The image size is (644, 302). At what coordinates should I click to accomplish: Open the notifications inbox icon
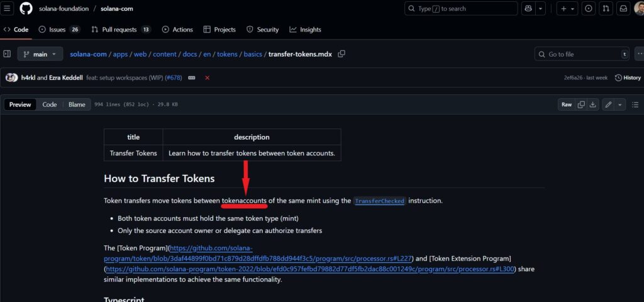pyautogui.click(x=623, y=9)
